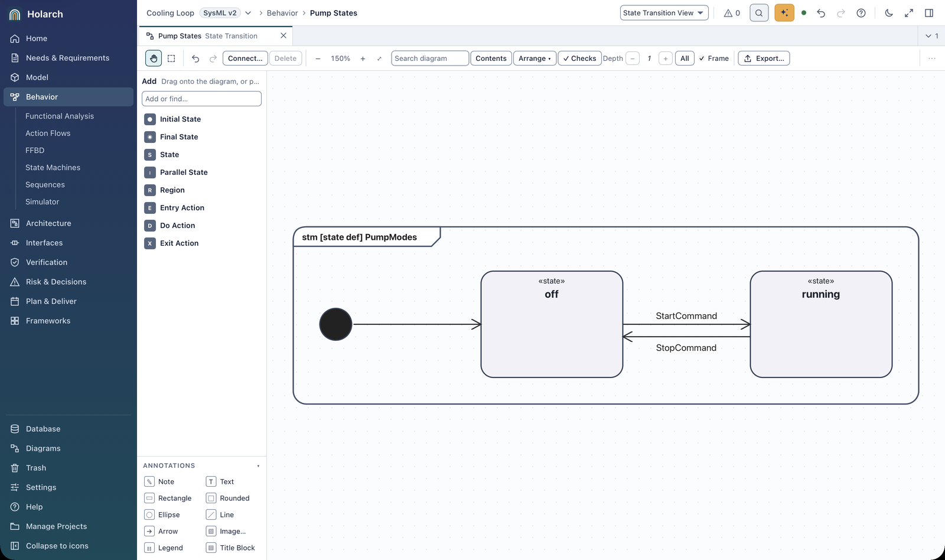This screenshot has height=560, width=945.
Task: Enter fullscreen with expand arrows icon
Action: coord(909,13)
